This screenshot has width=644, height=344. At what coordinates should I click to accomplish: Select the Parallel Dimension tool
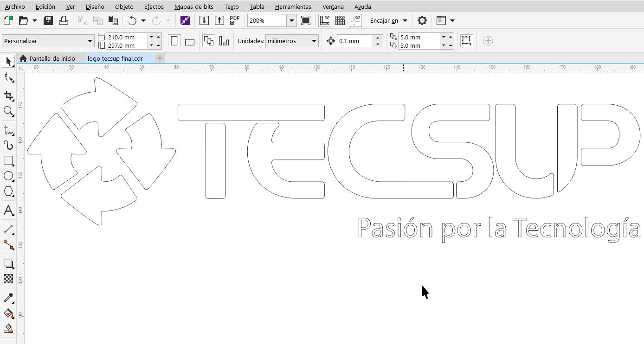pyautogui.click(x=8, y=229)
